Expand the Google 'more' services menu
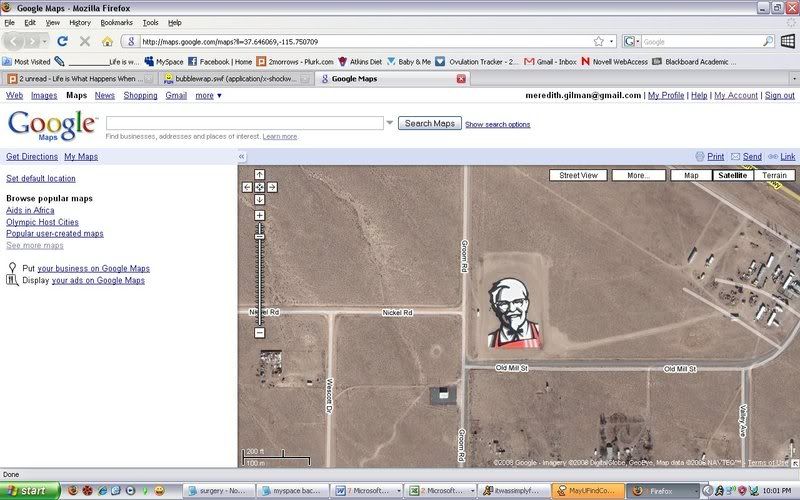This screenshot has width=800, height=500. click(x=208, y=96)
